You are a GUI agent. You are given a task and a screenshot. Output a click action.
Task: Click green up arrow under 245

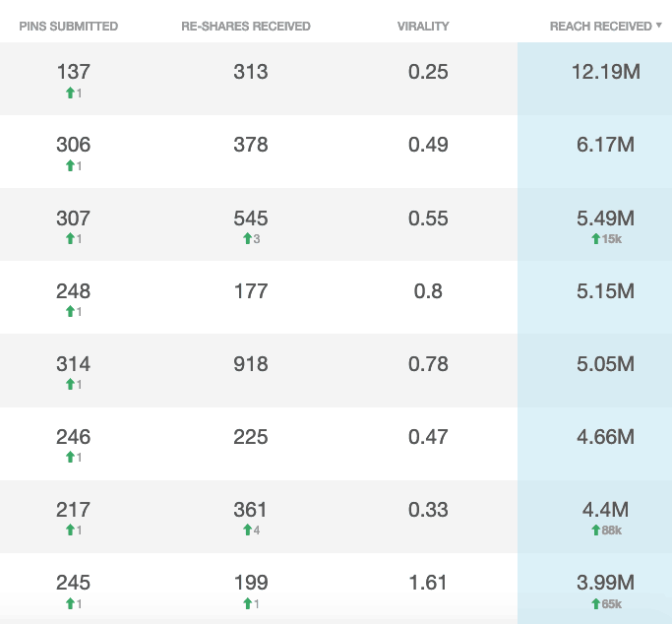[70, 604]
